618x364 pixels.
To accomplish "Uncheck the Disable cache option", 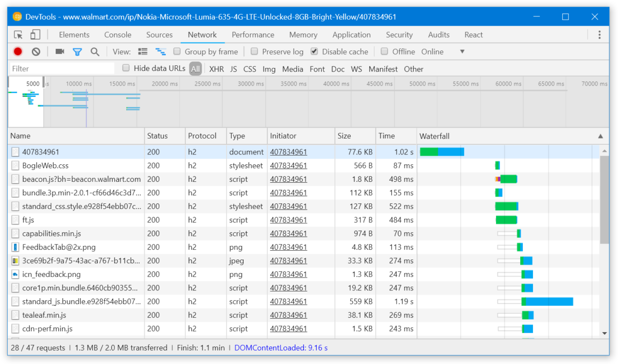I will (x=314, y=51).
